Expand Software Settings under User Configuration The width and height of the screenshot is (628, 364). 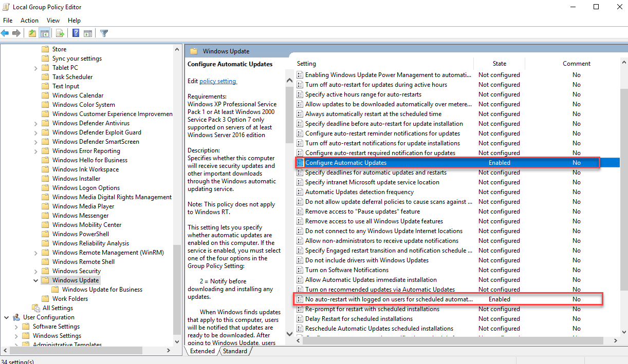(16, 327)
